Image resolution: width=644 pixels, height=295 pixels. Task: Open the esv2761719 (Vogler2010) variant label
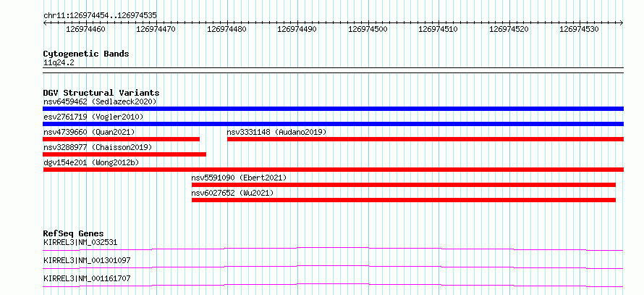(93, 117)
